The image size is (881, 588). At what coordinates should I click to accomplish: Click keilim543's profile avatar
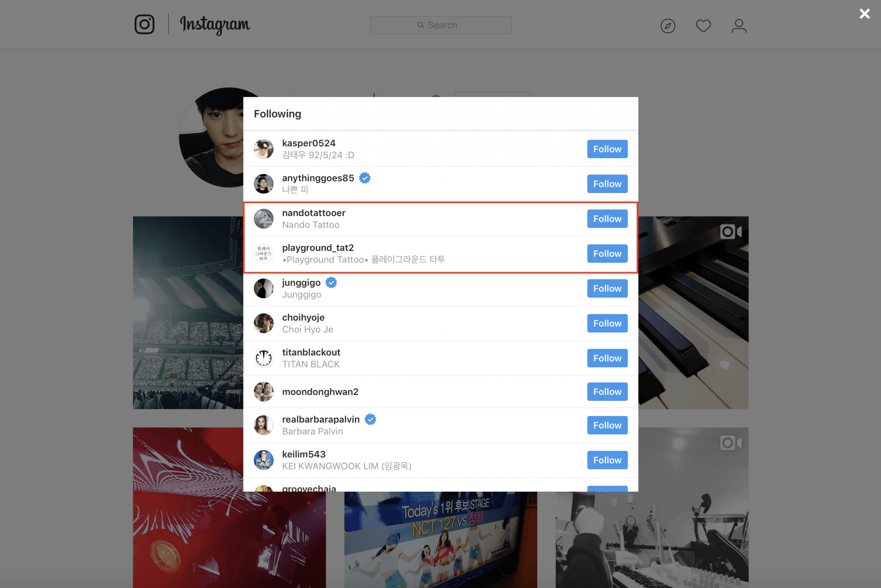tap(264, 460)
